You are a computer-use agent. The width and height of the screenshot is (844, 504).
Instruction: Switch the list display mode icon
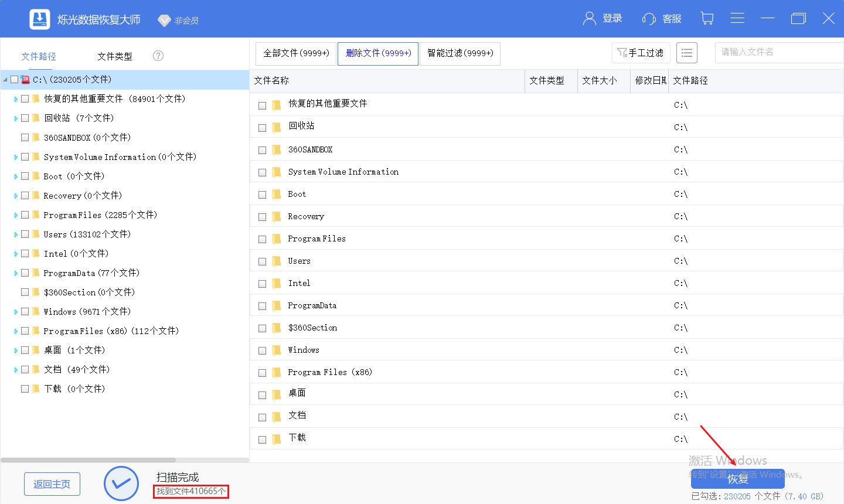point(686,52)
